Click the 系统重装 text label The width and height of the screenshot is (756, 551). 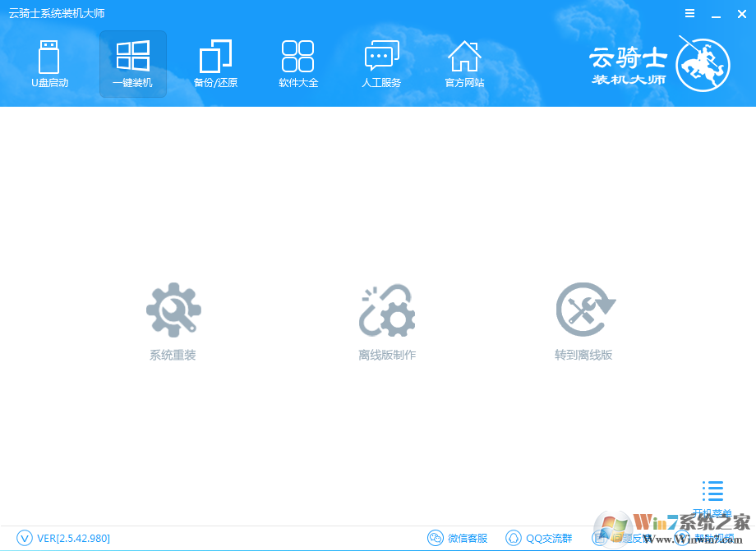click(173, 355)
